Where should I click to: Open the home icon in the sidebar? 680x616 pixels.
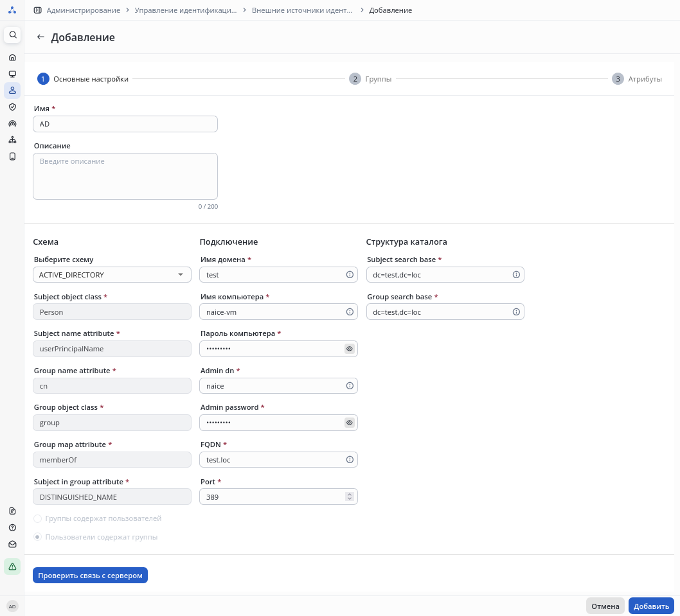[12, 57]
